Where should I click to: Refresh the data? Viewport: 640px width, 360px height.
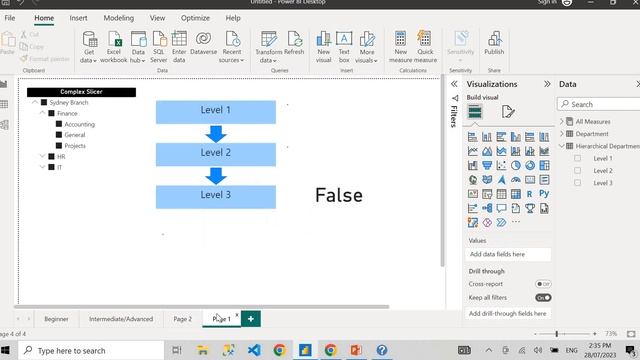tap(294, 44)
